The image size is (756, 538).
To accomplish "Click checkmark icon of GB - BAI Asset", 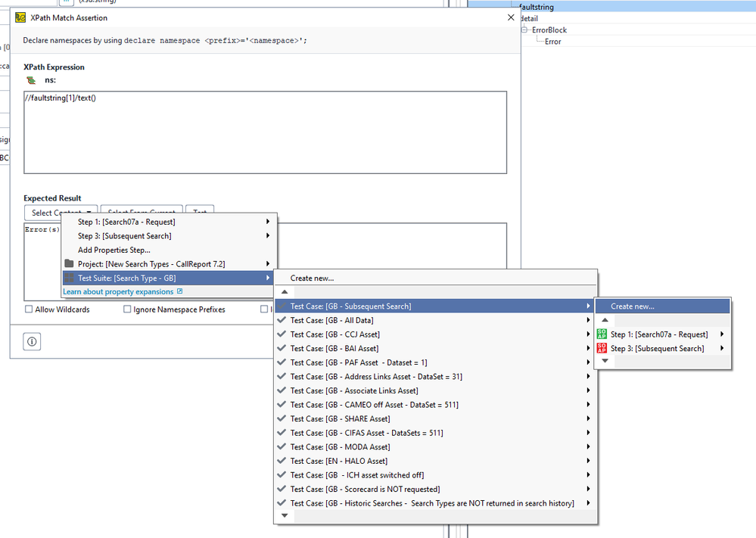I will click(282, 348).
